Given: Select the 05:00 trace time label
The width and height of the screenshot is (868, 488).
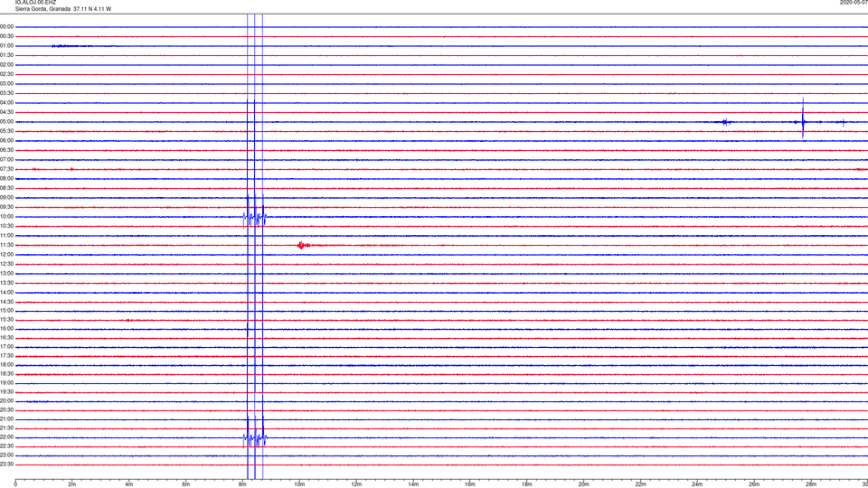Looking at the screenshot, I should 7,122.
